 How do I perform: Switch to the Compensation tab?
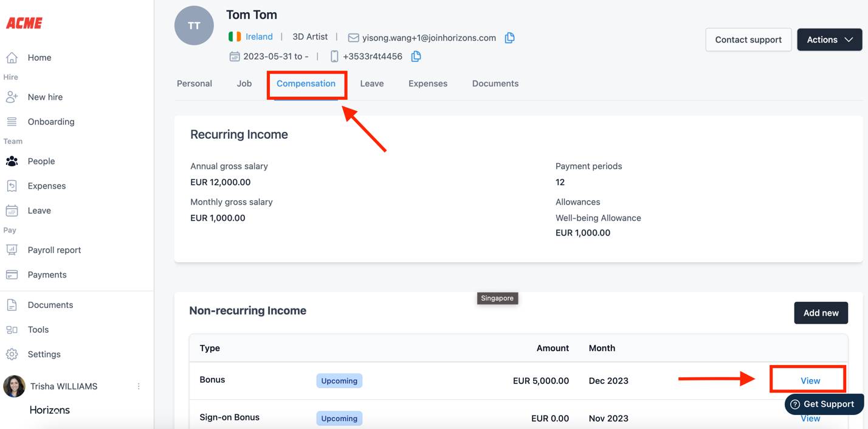[306, 84]
